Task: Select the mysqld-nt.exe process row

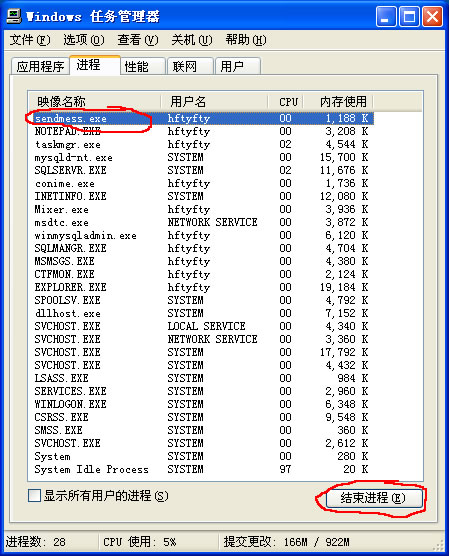Action: point(201,157)
